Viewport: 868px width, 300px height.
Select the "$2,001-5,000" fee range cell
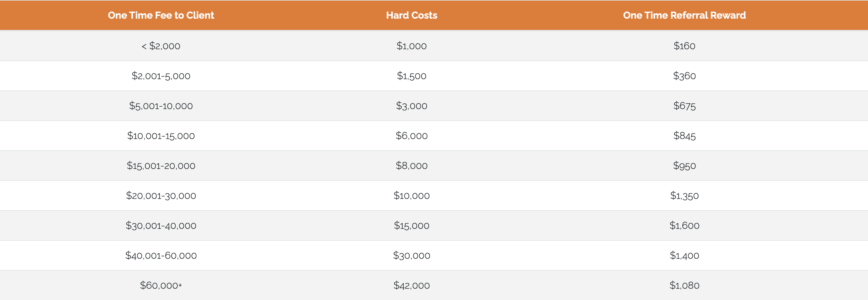pos(161,76)
